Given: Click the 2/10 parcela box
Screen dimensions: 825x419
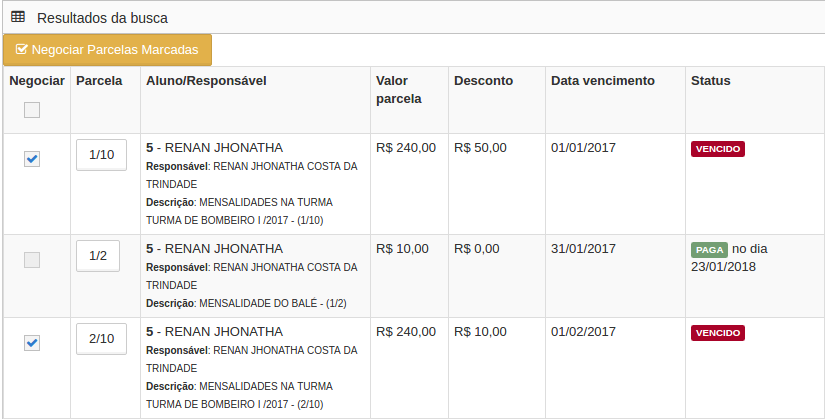Looking at the screenshot, I should point(102,339).
